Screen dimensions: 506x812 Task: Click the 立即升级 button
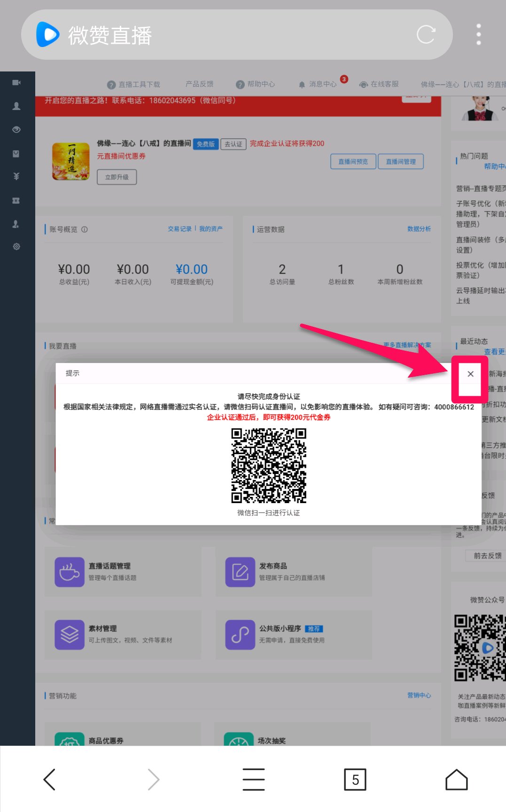[117, 177]
